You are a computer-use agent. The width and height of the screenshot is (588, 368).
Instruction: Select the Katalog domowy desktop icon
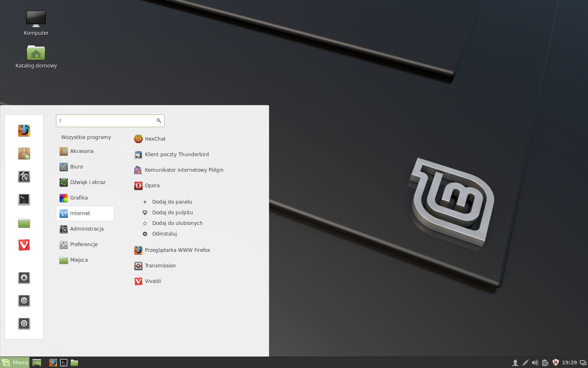point(36,56)
